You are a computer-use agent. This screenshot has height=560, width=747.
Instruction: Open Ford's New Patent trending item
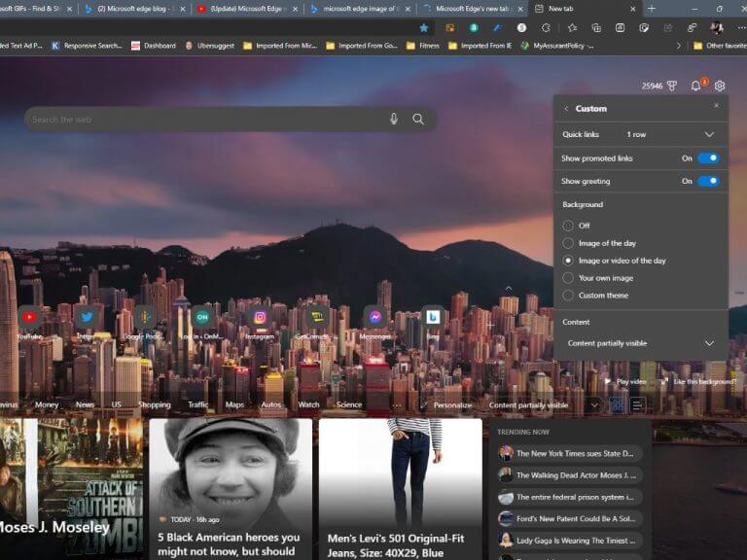(x=570, y=518)
